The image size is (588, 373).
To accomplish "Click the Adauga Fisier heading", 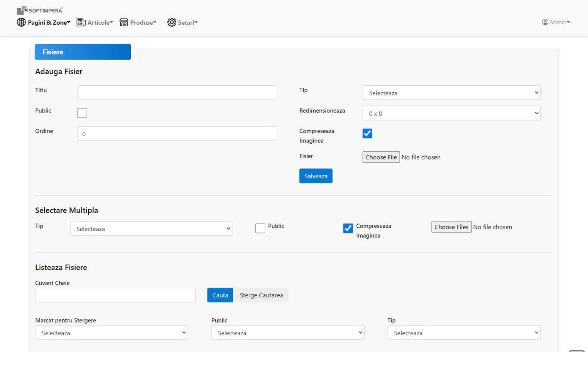I will [x=59, y=71].
